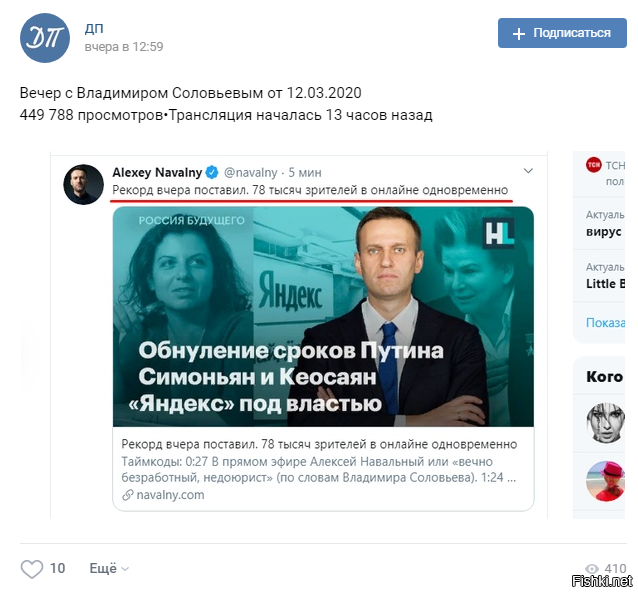Open the post timestamp вчера в 12:59
This screenshot has height=593, width=638.
pos(124,47)
